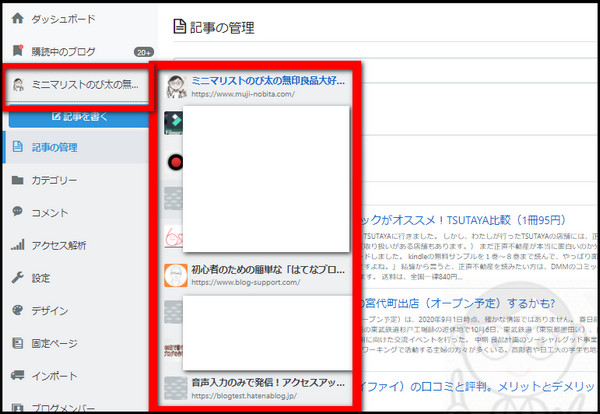Viewport: 600px width, 414px height.
Task: Click the 20+ unread badge
Action: point(144,52)
